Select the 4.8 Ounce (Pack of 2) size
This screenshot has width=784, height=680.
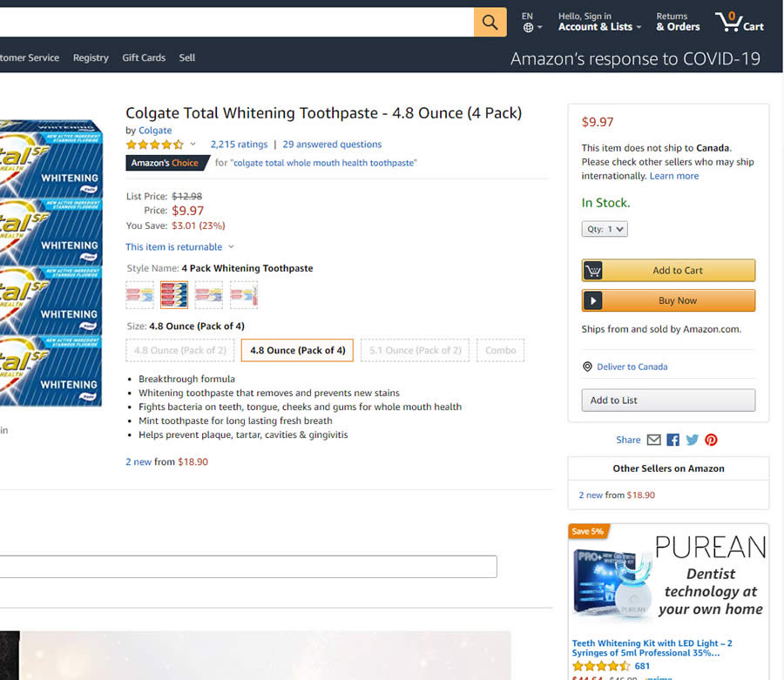(180, 351)
